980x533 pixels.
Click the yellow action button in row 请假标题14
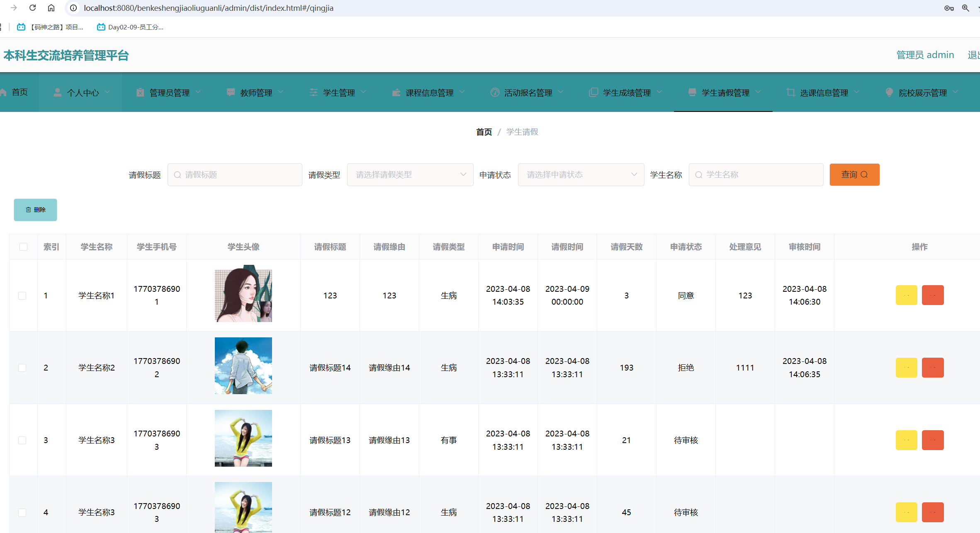(x=906, y=368)
